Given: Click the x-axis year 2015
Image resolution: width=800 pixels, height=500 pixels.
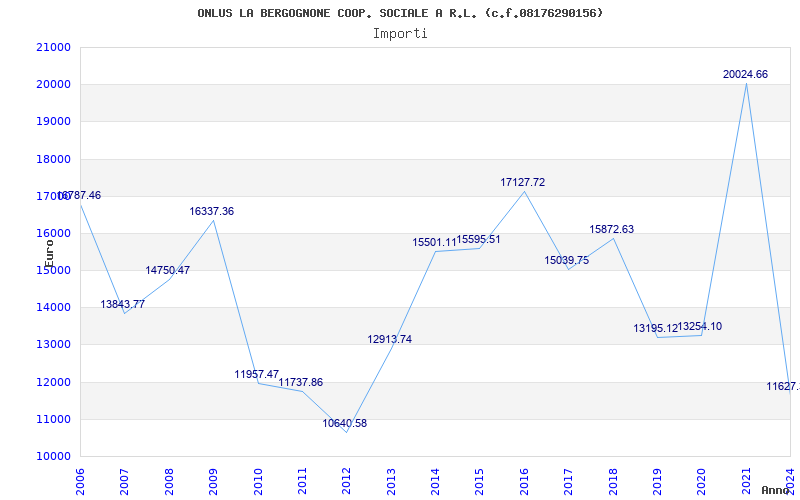Looking at the screenshot, I should pyautogui.click(x=480, y=481).
